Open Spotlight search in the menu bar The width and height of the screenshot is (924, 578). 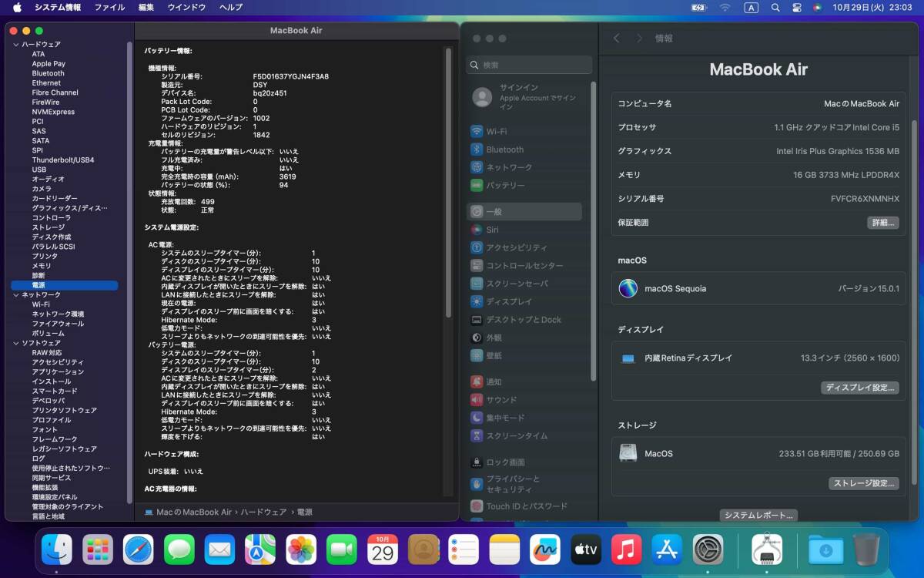click(x=775, y=7)
